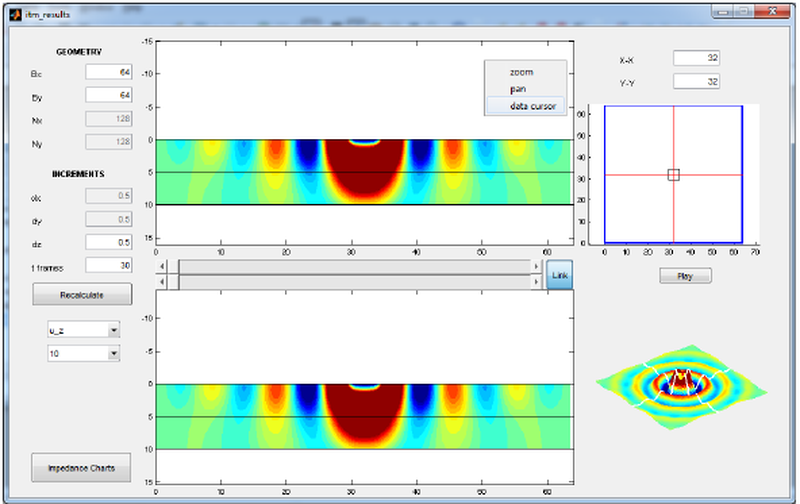The height and width of the screenshot is (504, 800).
Task: Click right arrow of the lower slider
Action: point(536,283)
